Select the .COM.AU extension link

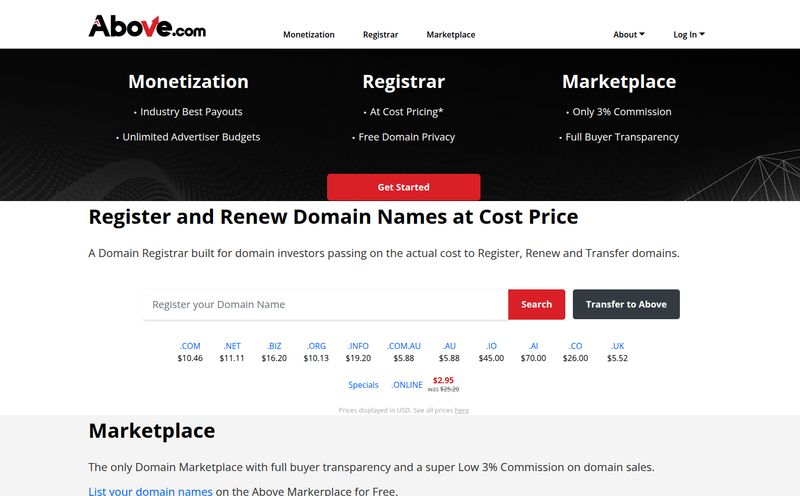[404, 346]
